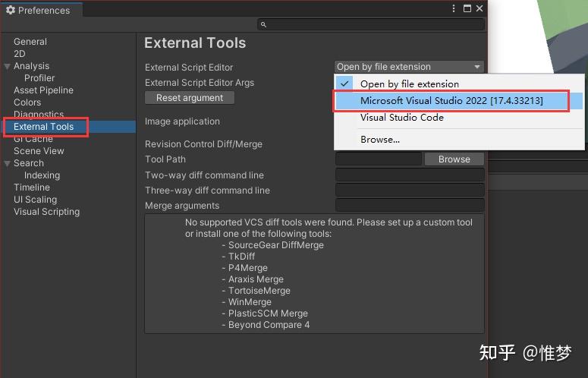This screenshot has height=378, width=588.
Task: Open the three-dot window options menu
Action: click(454, 8)
